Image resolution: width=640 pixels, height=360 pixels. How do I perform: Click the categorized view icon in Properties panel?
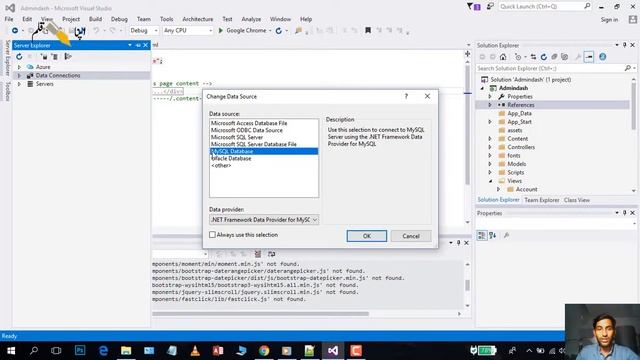point(482,235)
